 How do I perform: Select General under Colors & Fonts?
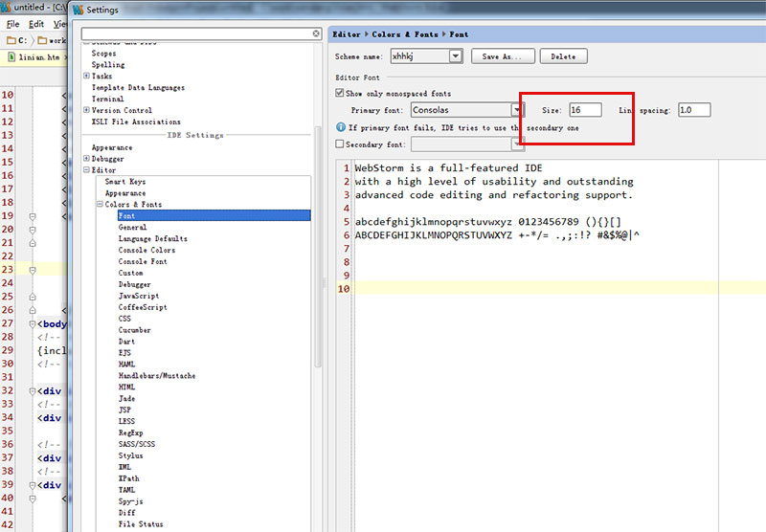click(132, 227)
